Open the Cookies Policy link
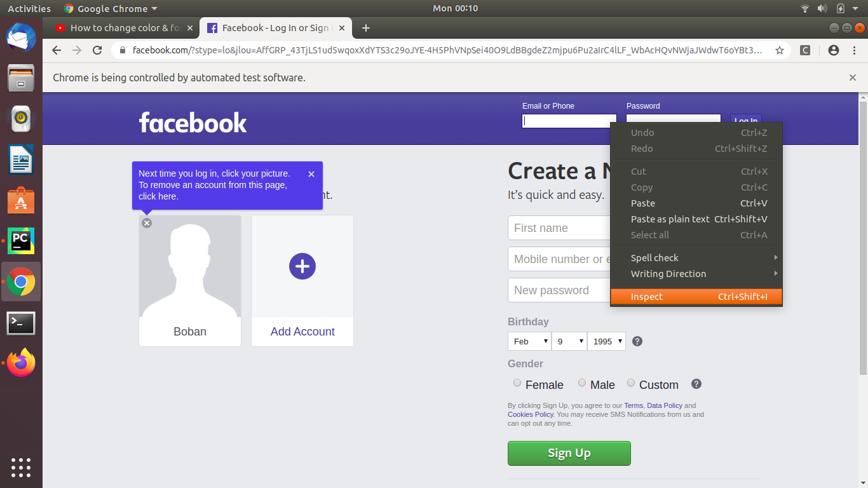Screen dimensions: 868x488 [x=531, y=414]
